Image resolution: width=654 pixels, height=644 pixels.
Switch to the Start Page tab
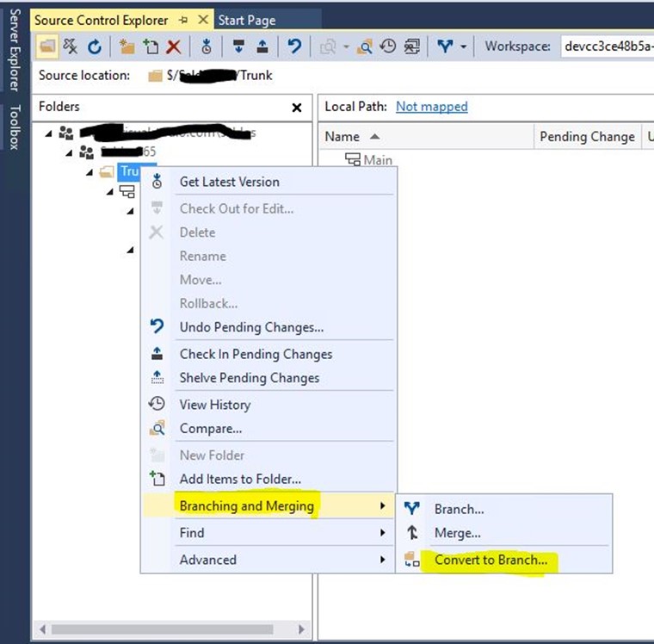[246, 20]
